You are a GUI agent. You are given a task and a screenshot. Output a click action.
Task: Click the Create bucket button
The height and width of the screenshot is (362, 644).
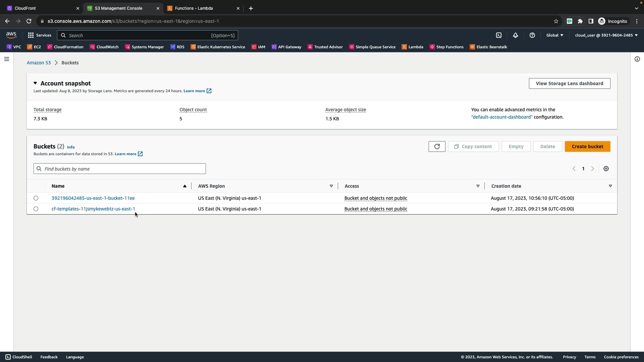click(x=587, y=146)
